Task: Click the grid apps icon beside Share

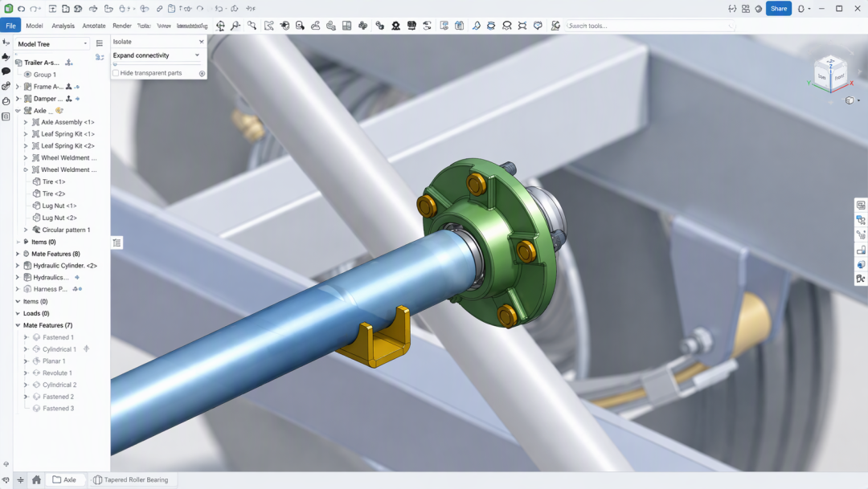Action: click(x=746, y=9)
